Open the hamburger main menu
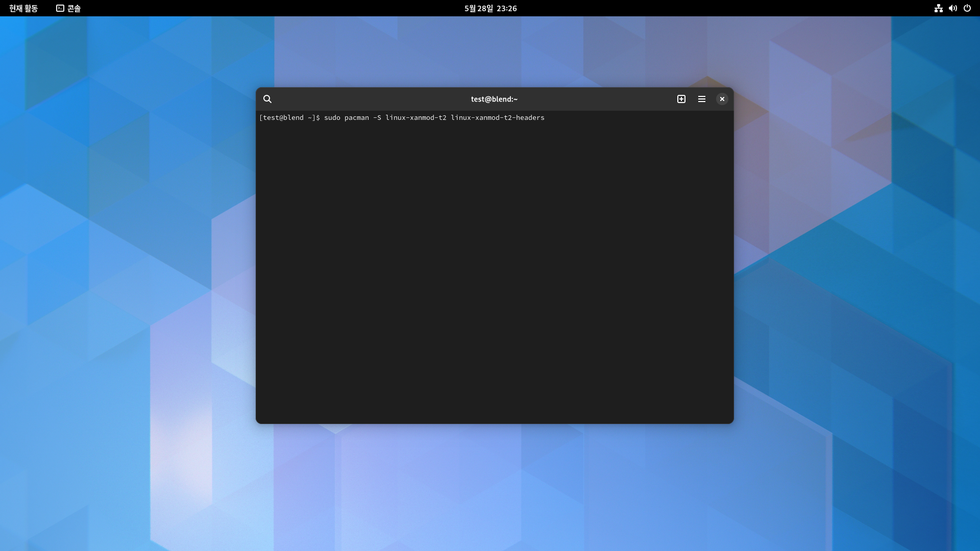Viewport: 980px width, 551px height. (702, 99)
